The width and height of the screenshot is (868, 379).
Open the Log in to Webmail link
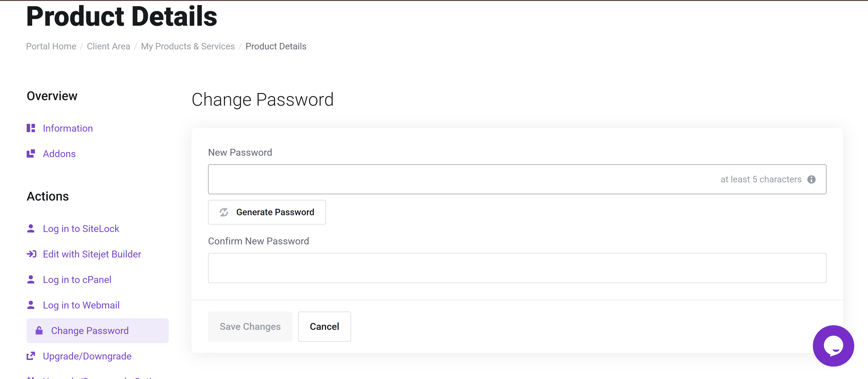pos(81,305)
